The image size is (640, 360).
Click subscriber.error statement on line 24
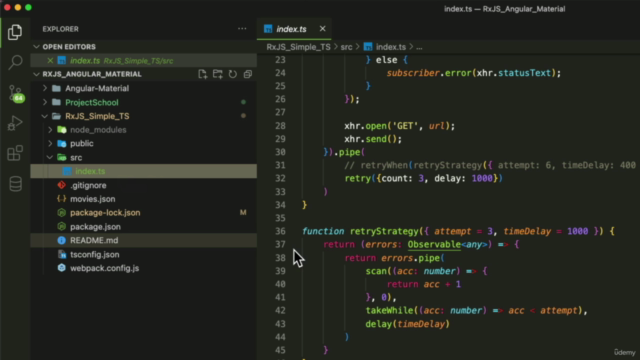point(473,73)
